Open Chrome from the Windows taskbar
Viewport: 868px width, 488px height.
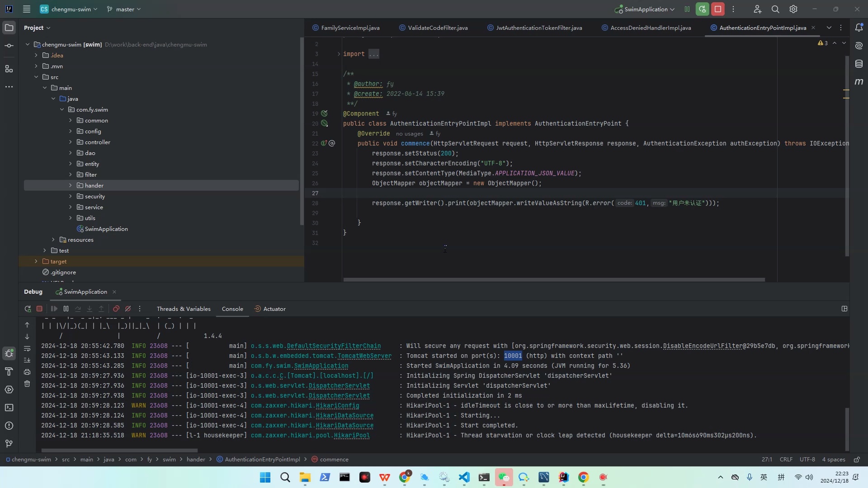[583, 478]
